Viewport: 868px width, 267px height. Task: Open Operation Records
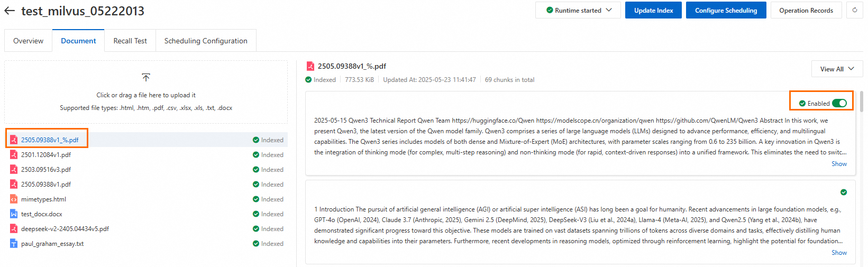(x=806, y=10)
